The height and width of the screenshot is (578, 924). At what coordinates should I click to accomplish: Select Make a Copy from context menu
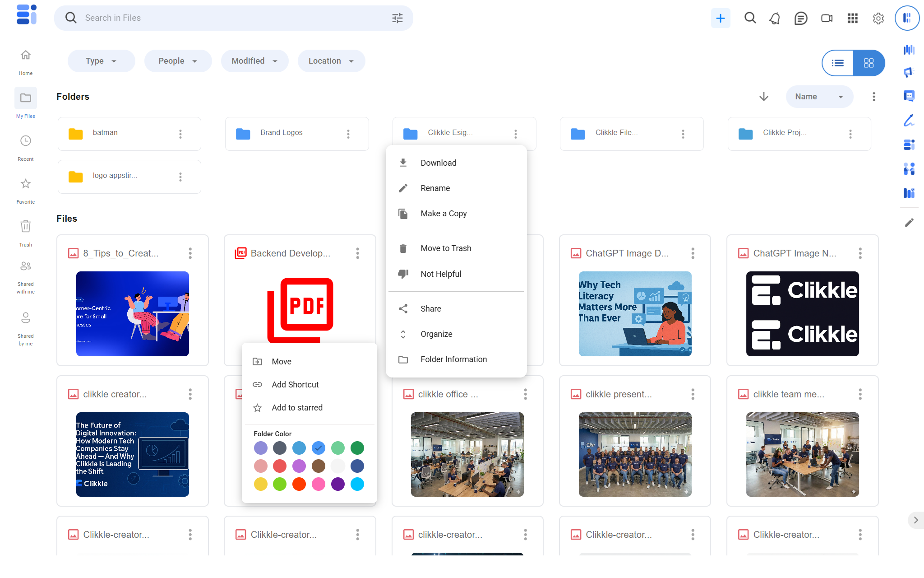tap(444, 214)
